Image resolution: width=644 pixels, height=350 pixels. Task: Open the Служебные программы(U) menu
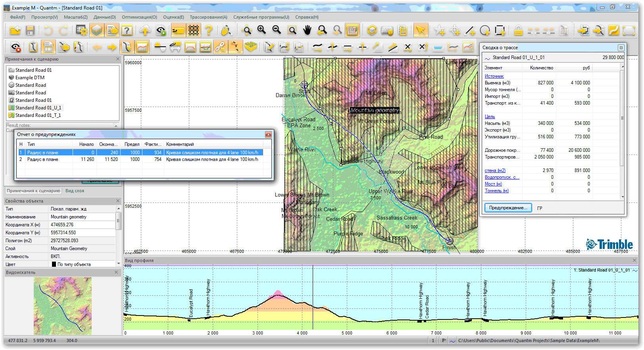(261, 17)
